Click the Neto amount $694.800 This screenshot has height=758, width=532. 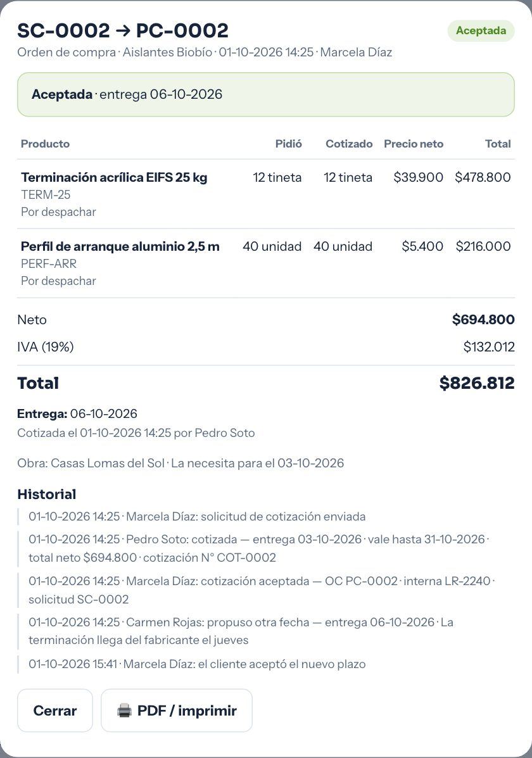(483, 320)
